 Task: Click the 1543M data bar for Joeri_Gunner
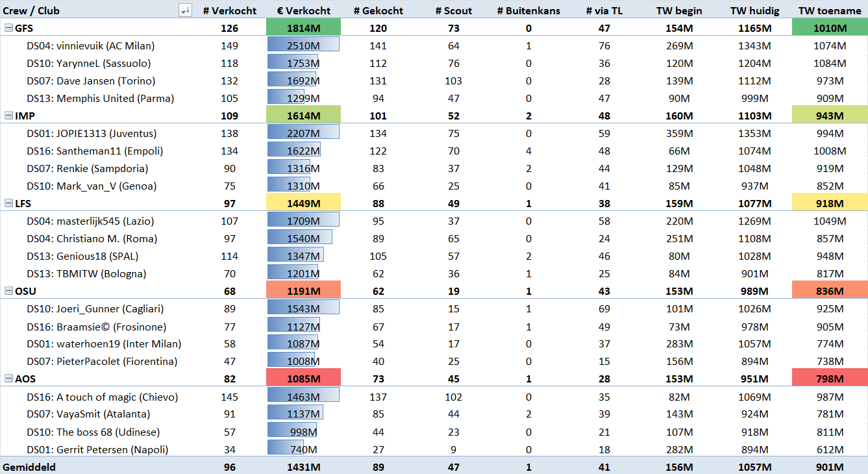[x=303, y=308]
